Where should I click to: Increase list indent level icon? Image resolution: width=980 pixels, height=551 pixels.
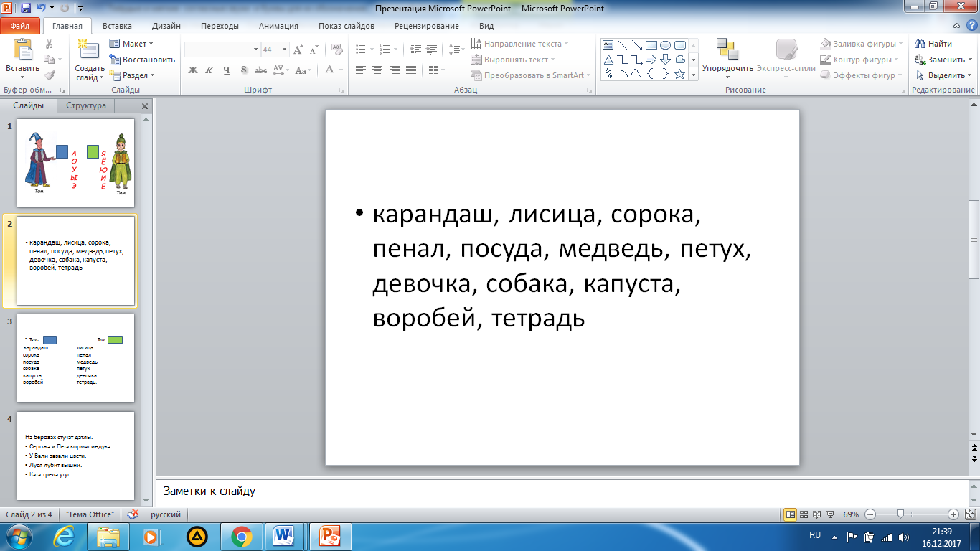431,50
